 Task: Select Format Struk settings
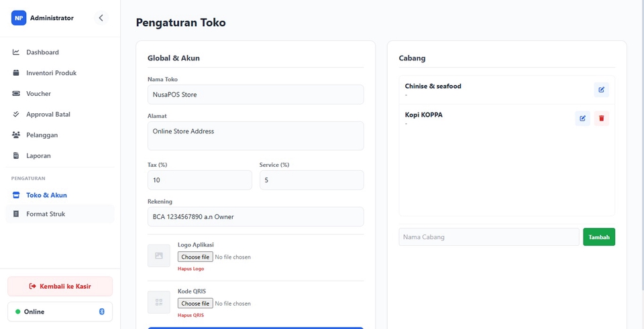coord(46,214)
